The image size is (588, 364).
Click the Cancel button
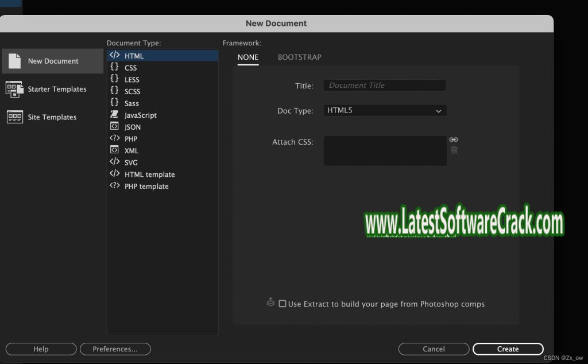click(x=434, y=349)
